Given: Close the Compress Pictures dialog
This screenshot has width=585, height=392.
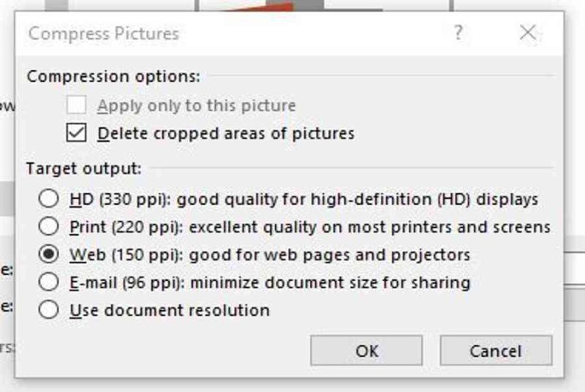Looking at the screenshot, I should [528, 33].
